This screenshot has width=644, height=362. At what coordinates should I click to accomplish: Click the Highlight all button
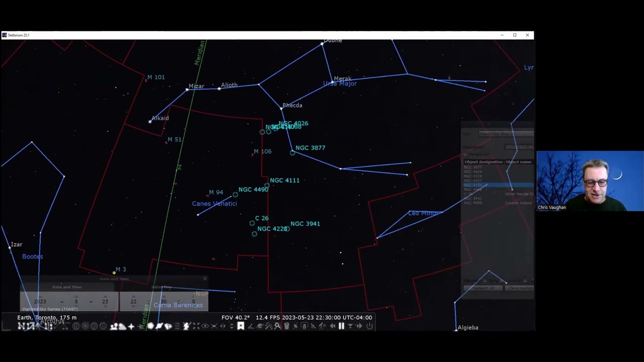click(x=482, y=288)
